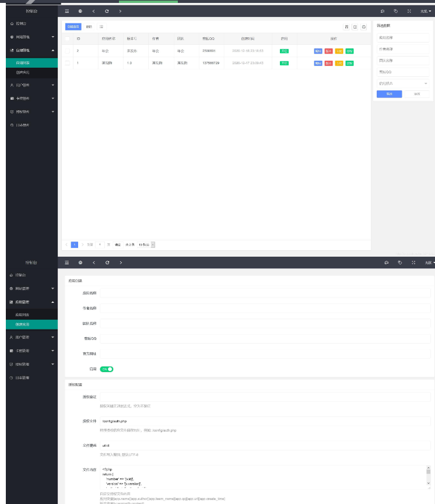Open the status dropdown in the filter panel

403,83
